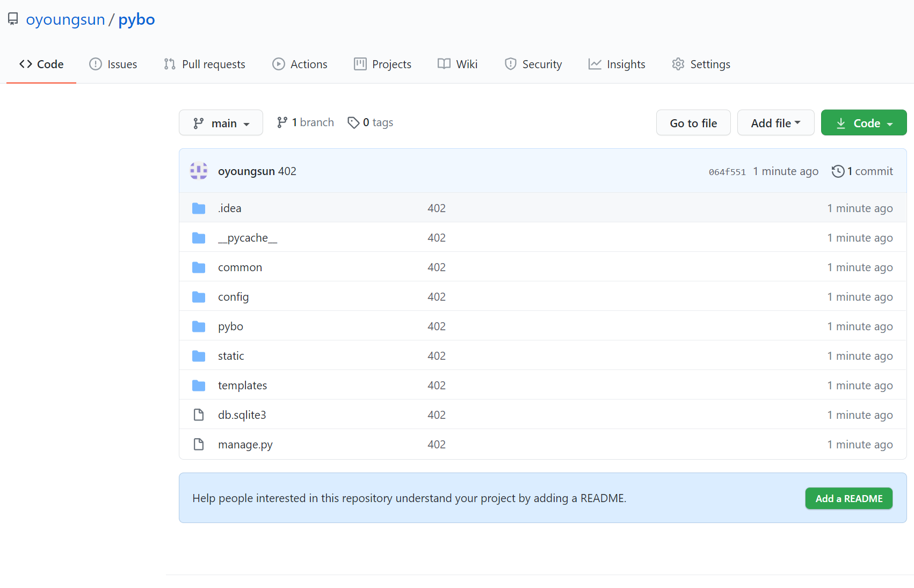914x588 pixels.
Task: Click the tags label icon
Action: (353, 122)
